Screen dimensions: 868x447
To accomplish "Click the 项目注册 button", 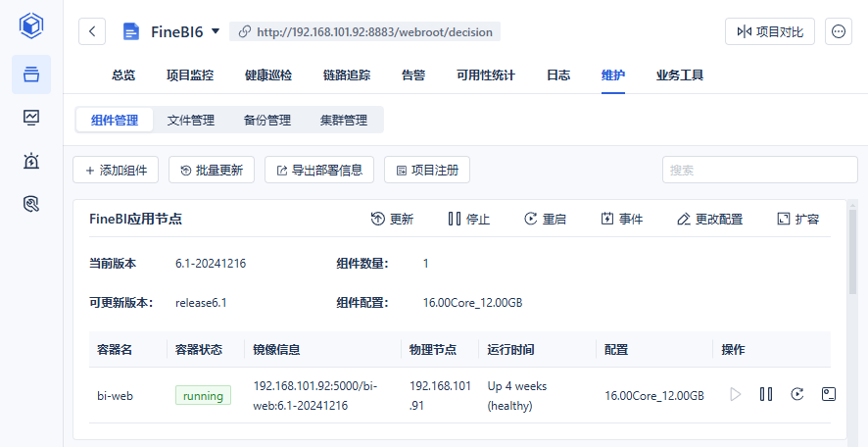I will 427,170.
